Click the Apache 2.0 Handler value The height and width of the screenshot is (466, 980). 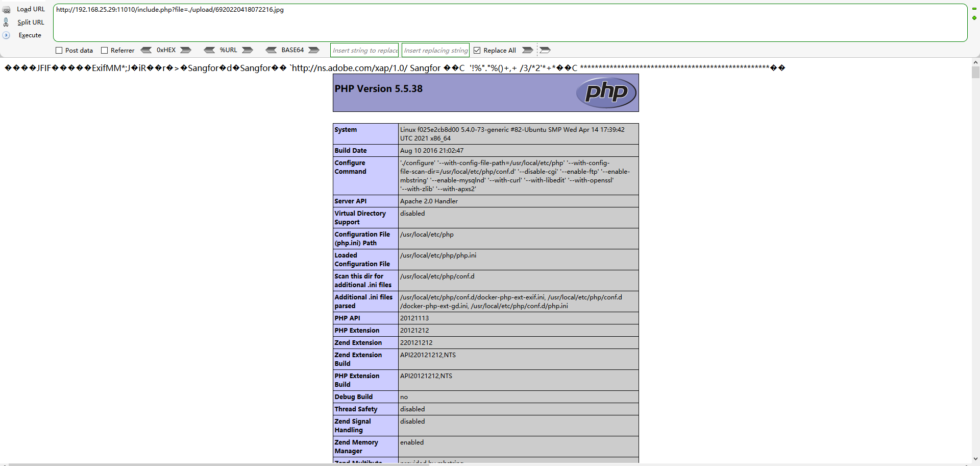(x=429, y=201)
